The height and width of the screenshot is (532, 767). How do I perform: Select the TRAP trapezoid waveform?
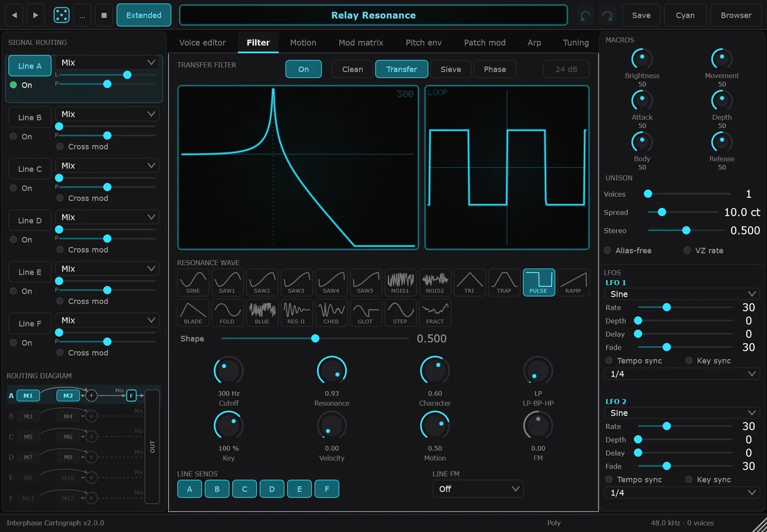coord(504,282)
